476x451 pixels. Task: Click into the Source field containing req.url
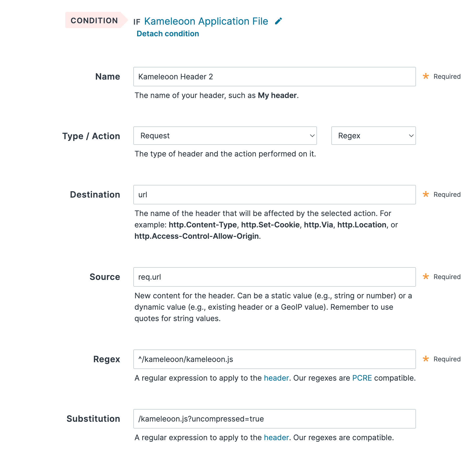(x=274, y=277)
